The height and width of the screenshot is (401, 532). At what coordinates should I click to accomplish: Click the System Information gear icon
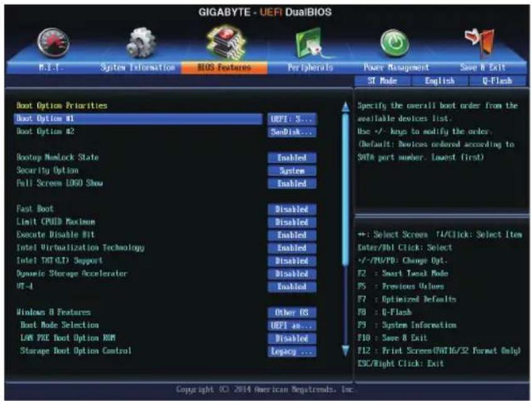click(x=141, y=43)
